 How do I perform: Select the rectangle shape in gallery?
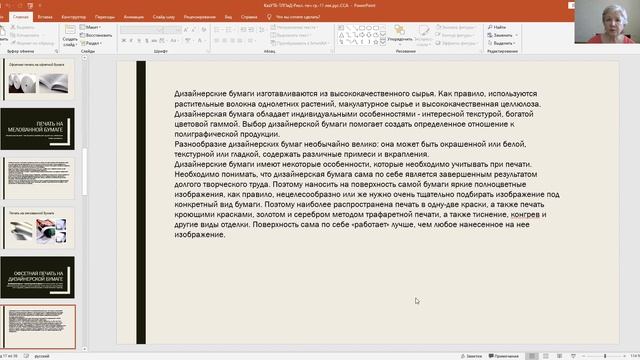coord(362,28)
